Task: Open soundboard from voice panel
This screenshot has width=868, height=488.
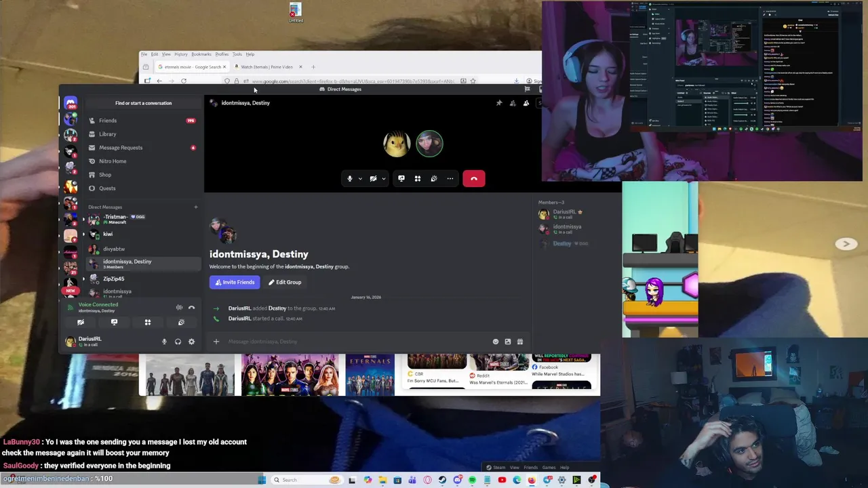Action: (181, 323)
